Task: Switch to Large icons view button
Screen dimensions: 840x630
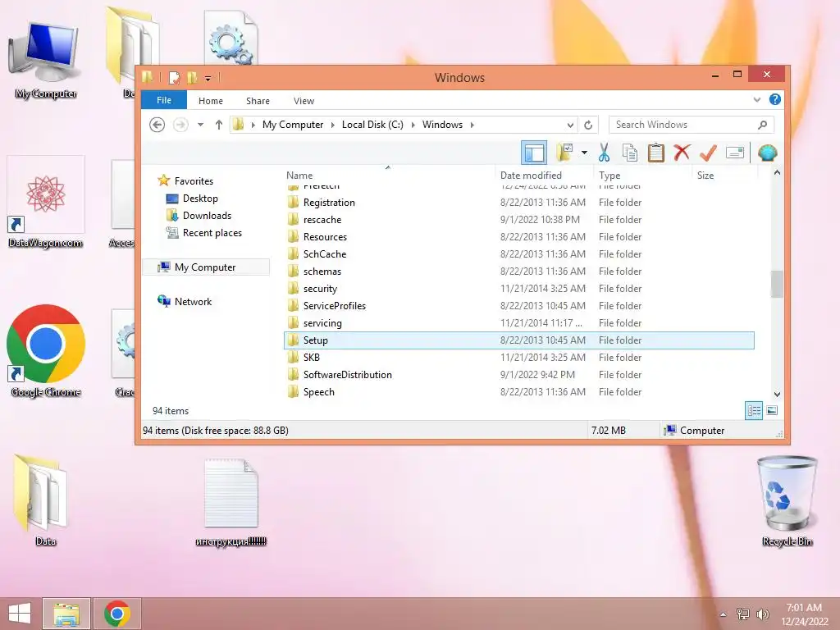Action: click(x=772, y=411)
